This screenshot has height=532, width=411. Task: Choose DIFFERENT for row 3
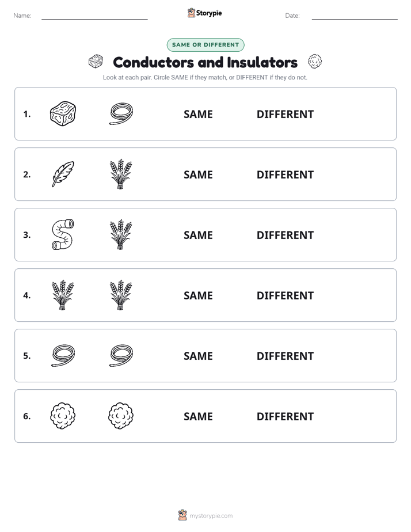(x=285, y=235)
